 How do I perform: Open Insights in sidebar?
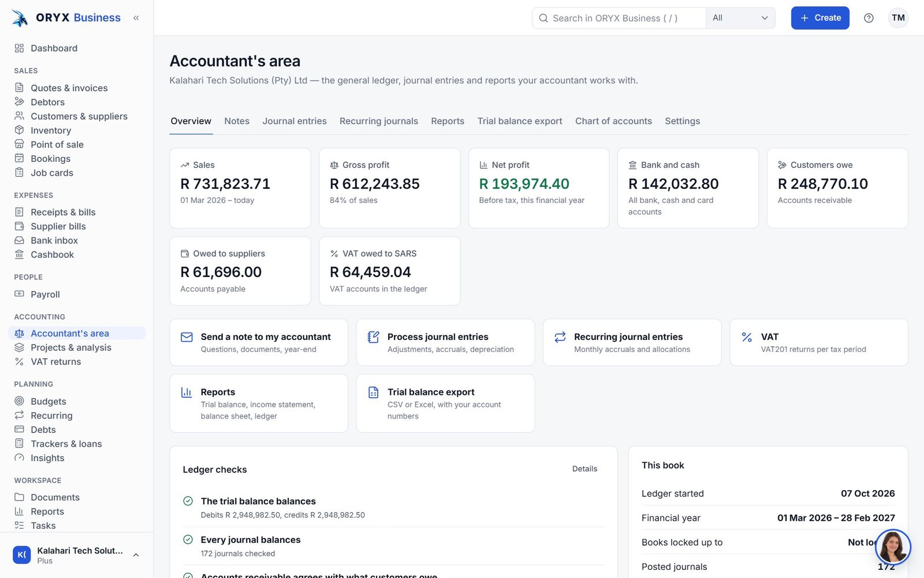[77, 458]
